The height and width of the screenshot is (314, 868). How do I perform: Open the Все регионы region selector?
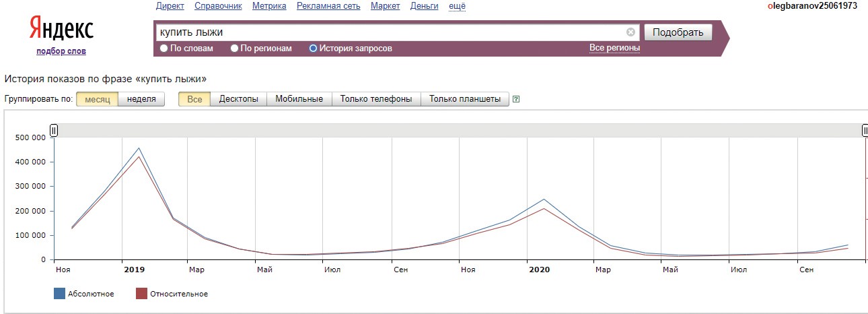click(614, 48)
